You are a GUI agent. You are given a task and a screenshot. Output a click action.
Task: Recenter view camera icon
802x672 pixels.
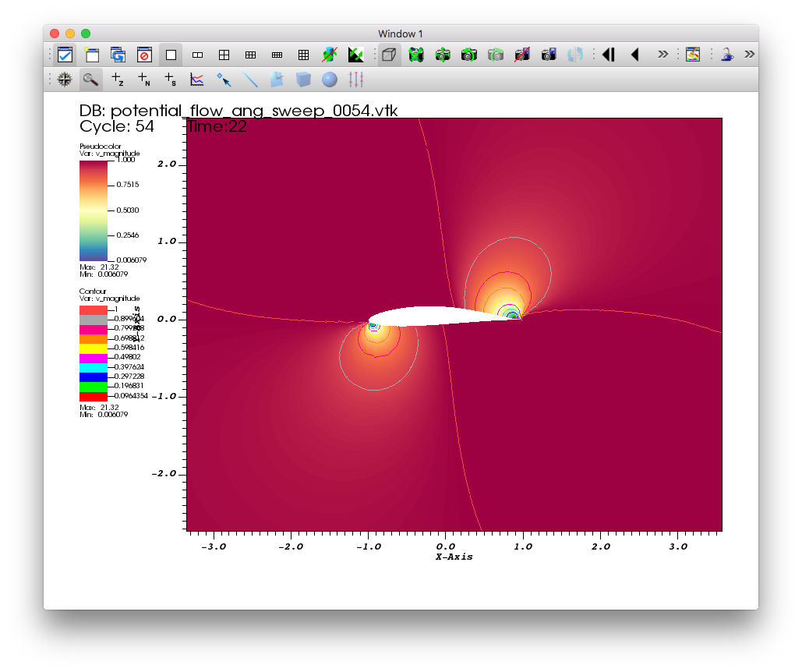coord(443,55)
